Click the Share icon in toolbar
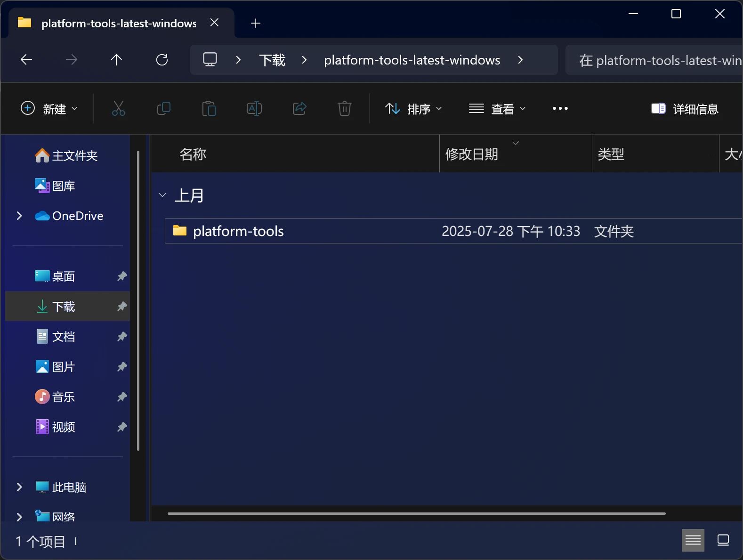This screenshot has width=743, height=560. pos(299,108)
